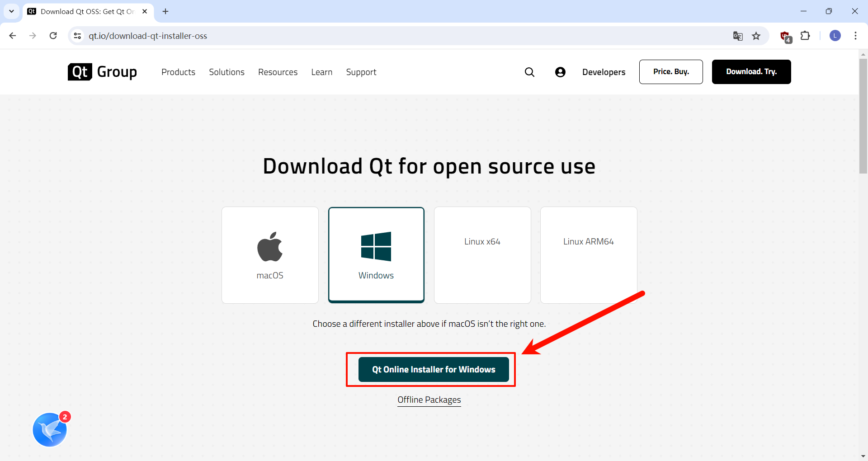Open the blue bird chat widget
The height and width of the screenshot is (461, 868).
50,430
